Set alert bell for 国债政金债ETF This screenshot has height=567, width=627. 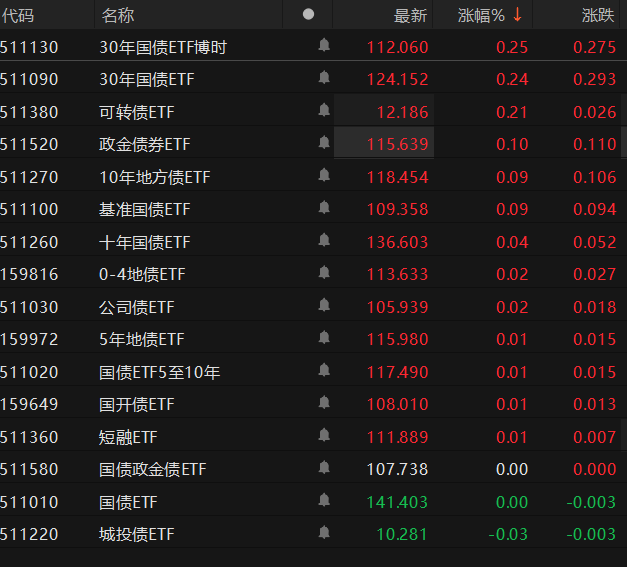[324, 467]
